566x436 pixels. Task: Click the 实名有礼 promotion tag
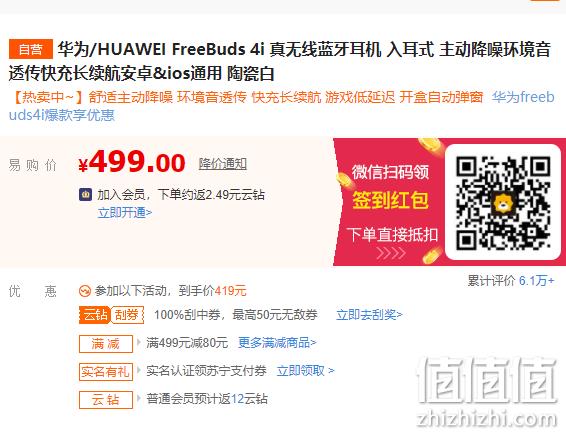pos(106,371)
